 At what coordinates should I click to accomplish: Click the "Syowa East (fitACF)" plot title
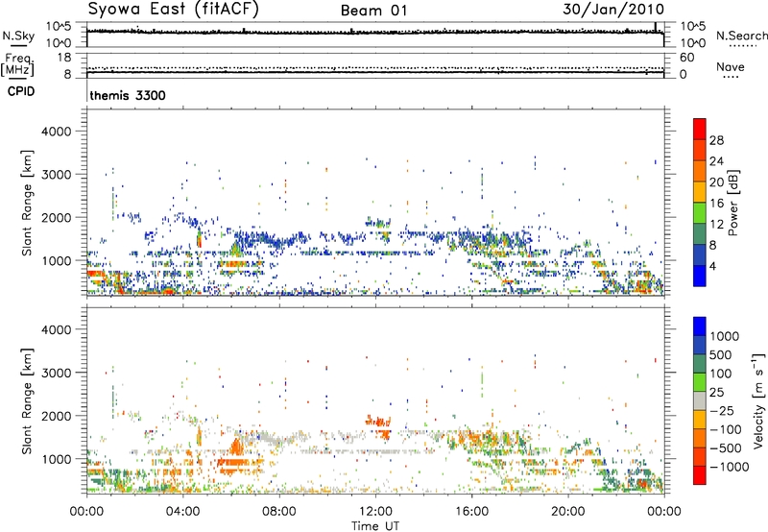pyautogui.click(x=173, y=10)
